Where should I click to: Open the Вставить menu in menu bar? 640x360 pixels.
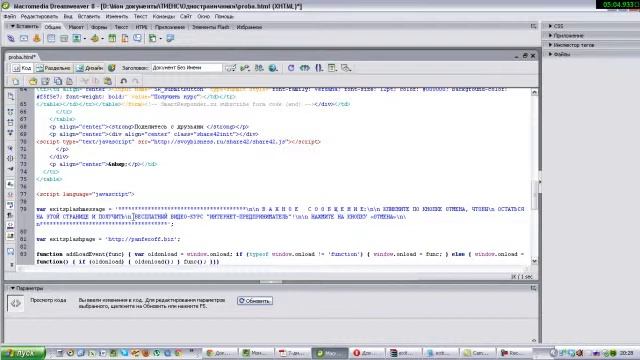click(x=89, y=16)
